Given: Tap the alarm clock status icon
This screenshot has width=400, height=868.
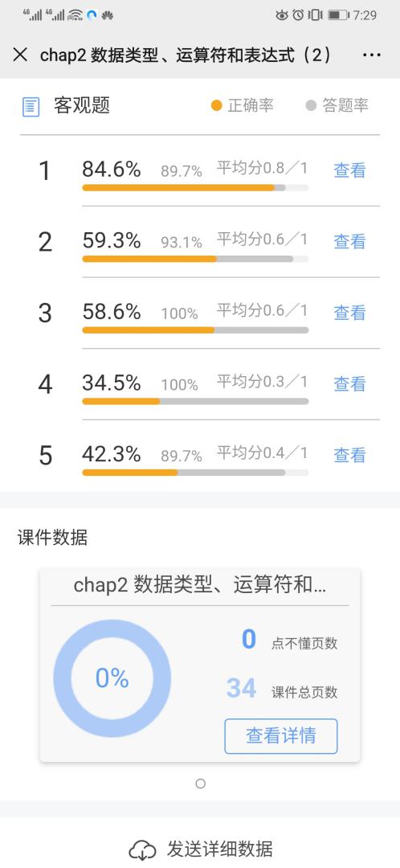Looking at the screenshot, I should click(x=298, y=15).
